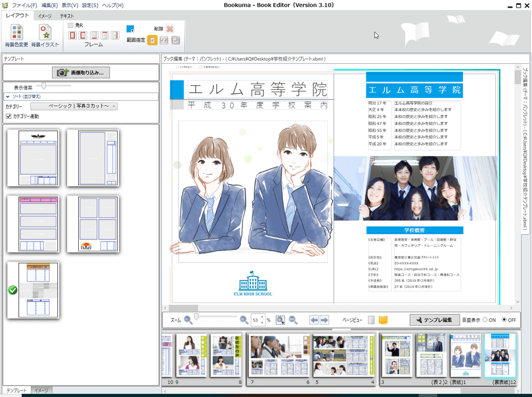Image resolution: width=532 pixels, height=397 pixels.
Task: Switch to the テキスト ribbon tab
Action: [x=66, y=16]
